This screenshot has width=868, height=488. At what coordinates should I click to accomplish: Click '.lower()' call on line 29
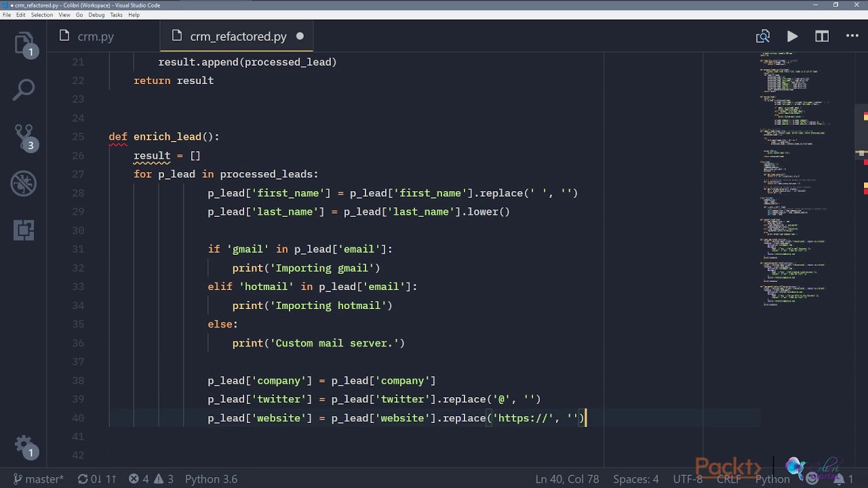pyautogui.click(x=486, y=212)
